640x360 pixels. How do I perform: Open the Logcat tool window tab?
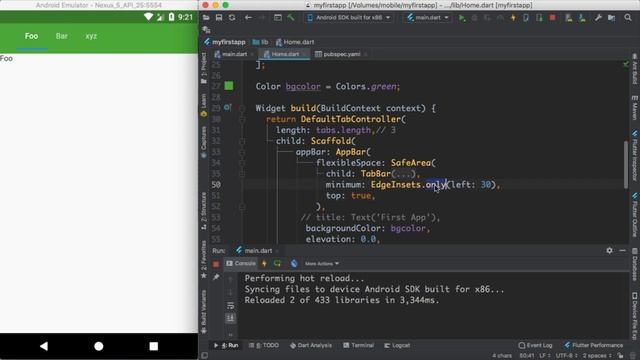(x=397, y=345)
